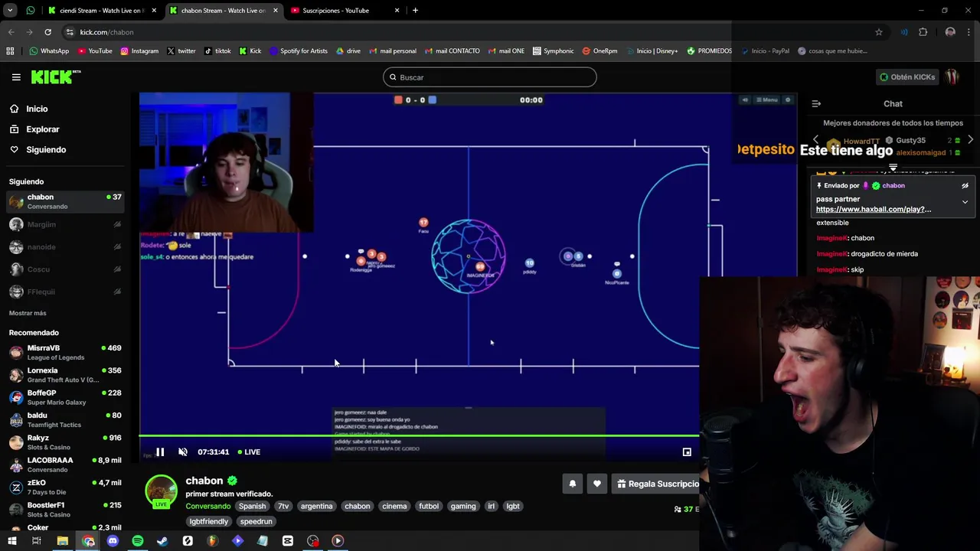Image resolution: width=980 pixels, height=551 pixels.
Task: Switch to ciendi Stream browser tab
Action: [x=101, y=11]
